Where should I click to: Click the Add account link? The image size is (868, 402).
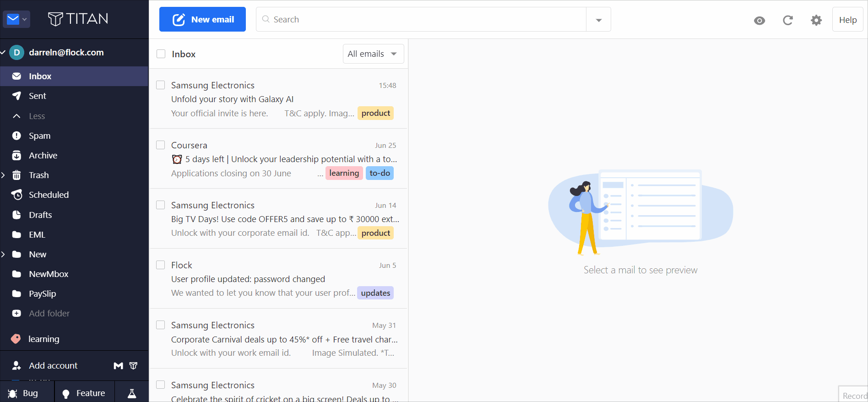53,365
